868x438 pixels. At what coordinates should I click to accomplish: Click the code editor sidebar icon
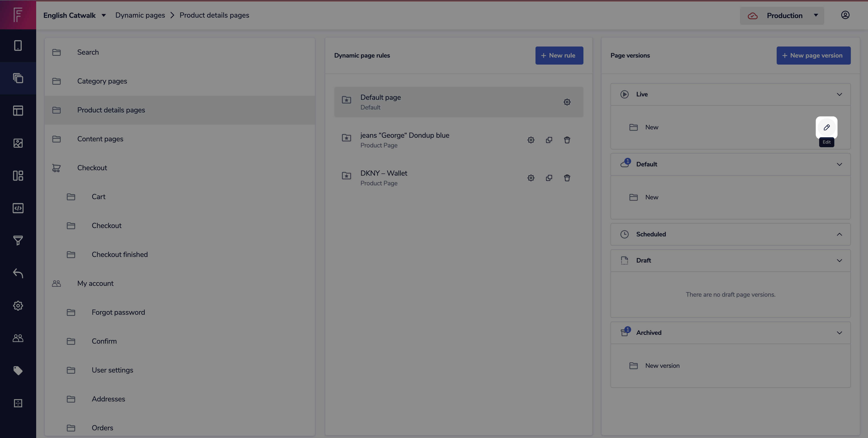click(x=18, y=208)
